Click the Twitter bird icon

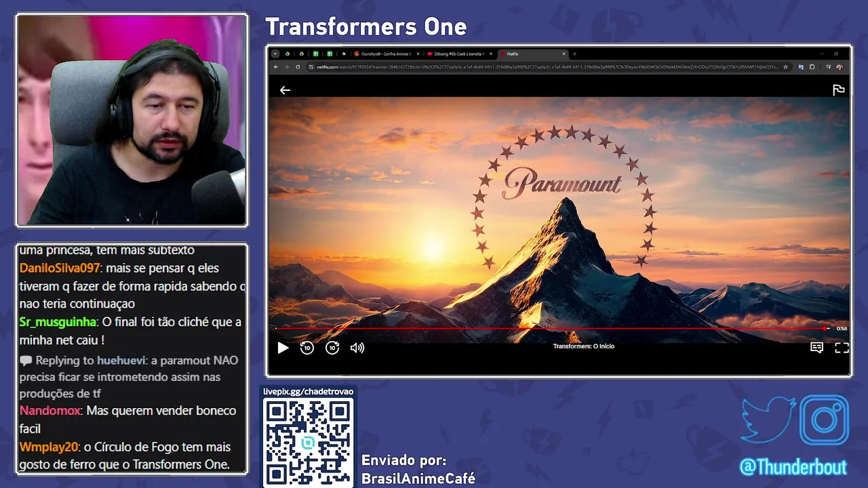[x=768, y=420]
